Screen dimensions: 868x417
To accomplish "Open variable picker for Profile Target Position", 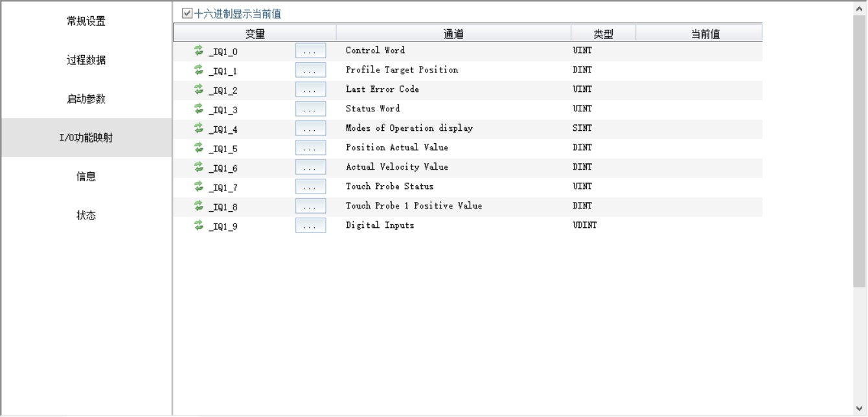I will (x=310, y=71).
